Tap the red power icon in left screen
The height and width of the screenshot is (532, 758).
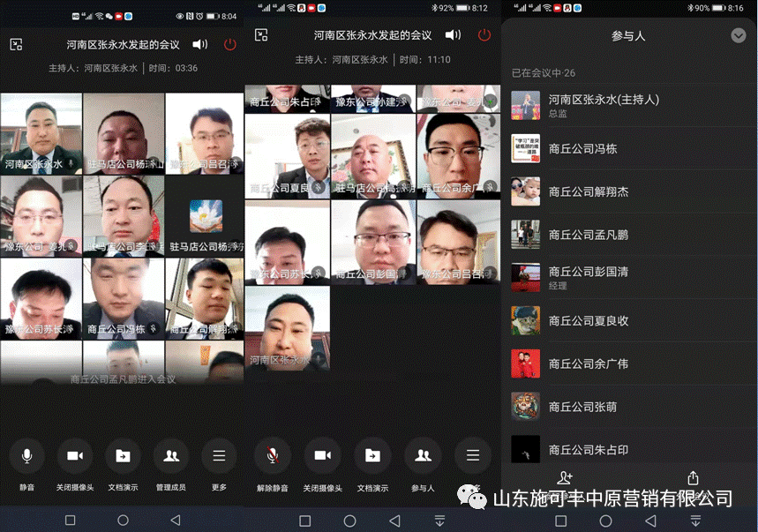point(230,44)
